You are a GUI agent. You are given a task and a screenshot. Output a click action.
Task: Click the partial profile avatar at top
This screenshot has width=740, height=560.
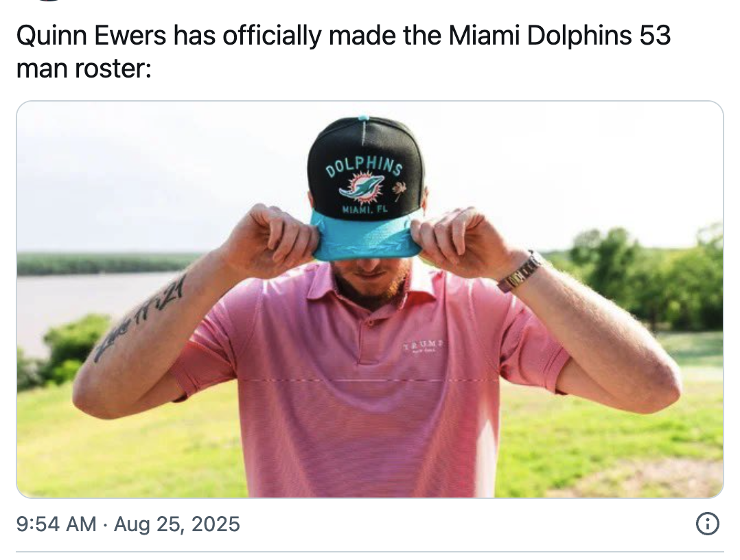pos(49,1)
